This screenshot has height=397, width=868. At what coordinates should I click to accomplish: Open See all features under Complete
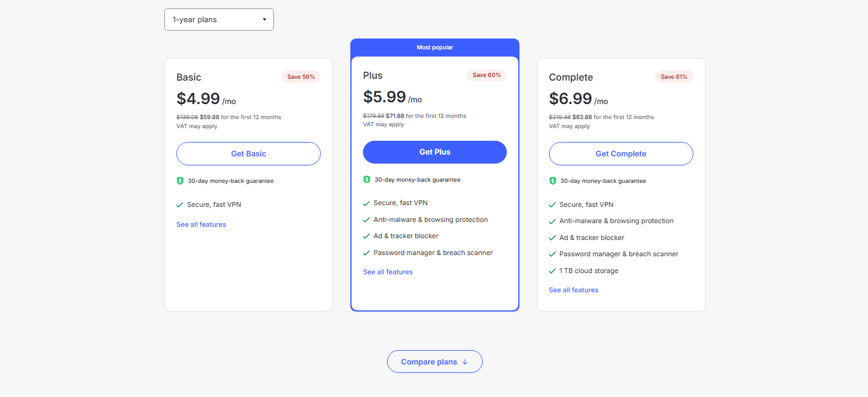click(x=574, y=290)
